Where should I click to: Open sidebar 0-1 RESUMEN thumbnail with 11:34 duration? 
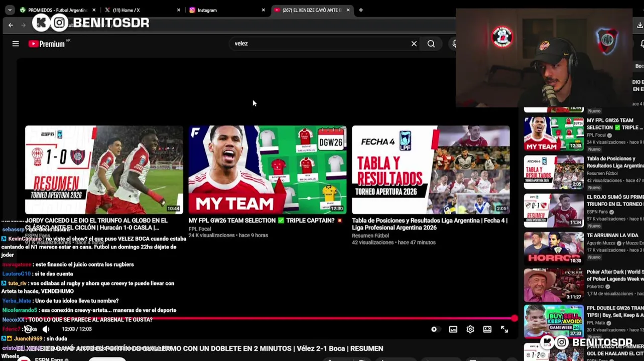coord(554,210)
